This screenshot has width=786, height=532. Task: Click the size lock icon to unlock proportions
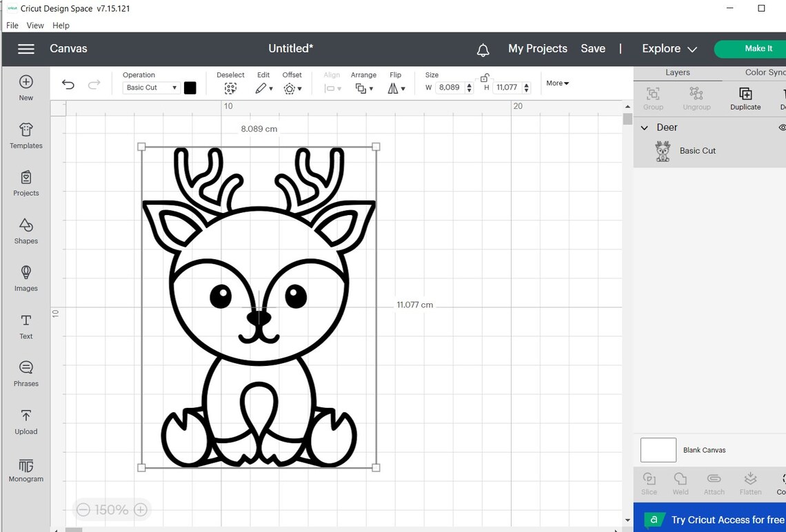(x=485, y=77)
